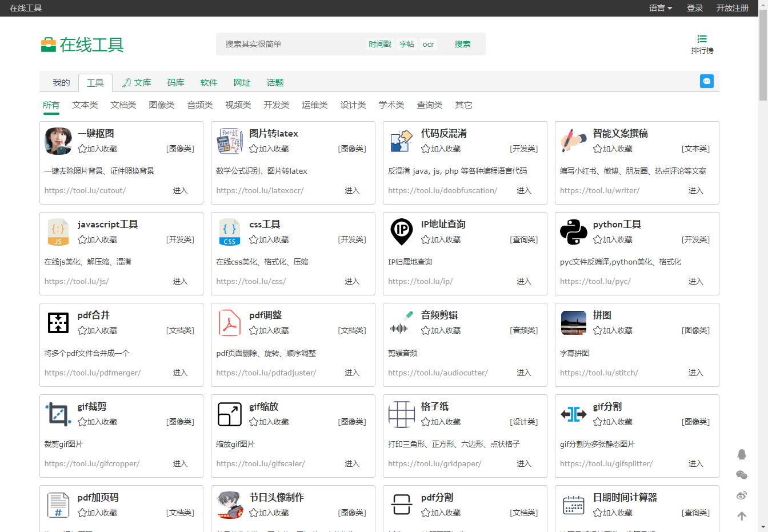
Task: Toggle 加入收藏 star for 代码反混淆
Action: click(x=426, y=149)
